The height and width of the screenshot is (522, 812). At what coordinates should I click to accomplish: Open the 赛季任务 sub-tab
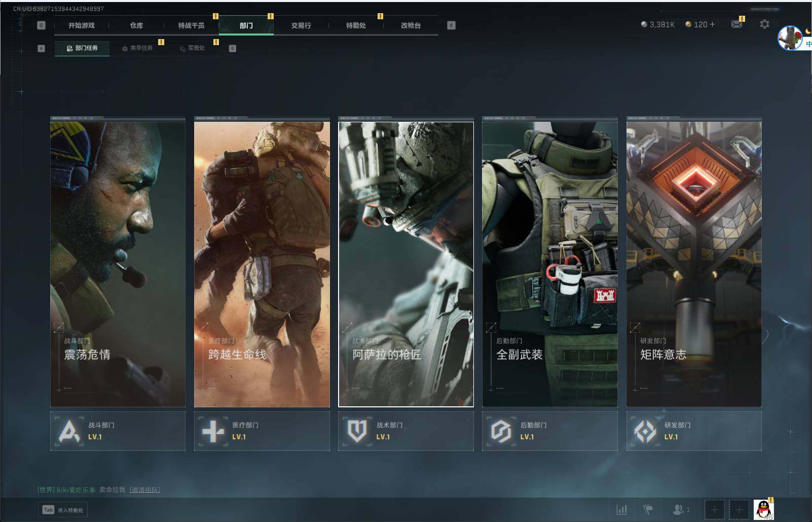137,48
